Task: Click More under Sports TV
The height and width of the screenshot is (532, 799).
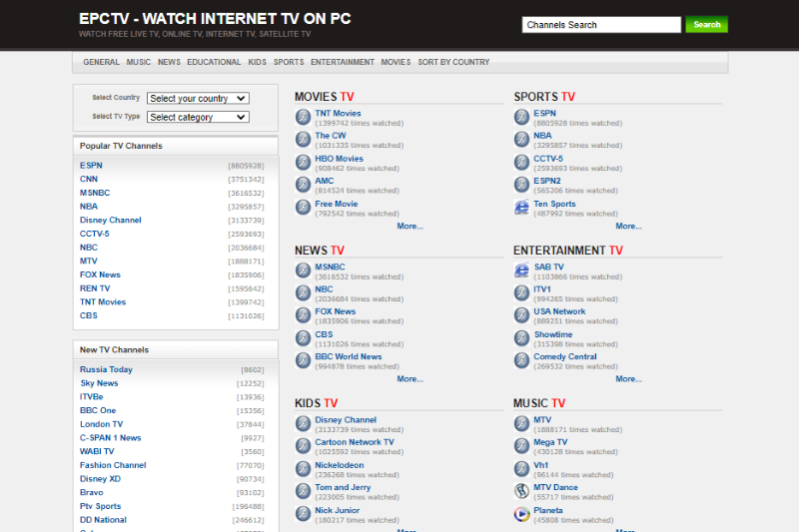Action: click(629, 226)
